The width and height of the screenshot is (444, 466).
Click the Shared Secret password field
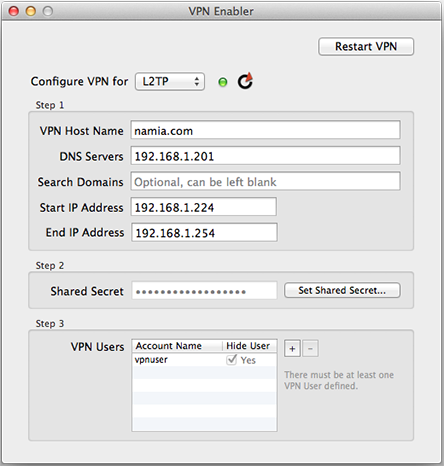tap(204, 291)
